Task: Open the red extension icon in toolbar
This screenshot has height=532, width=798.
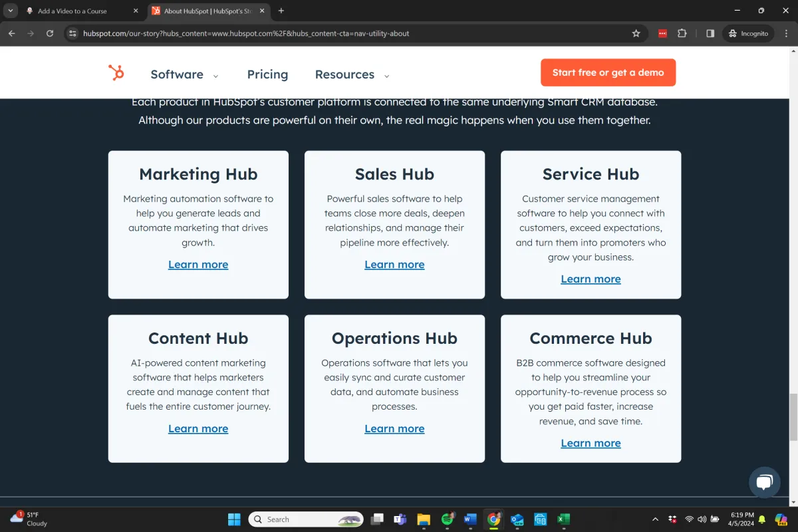Action: pos(662,33)
